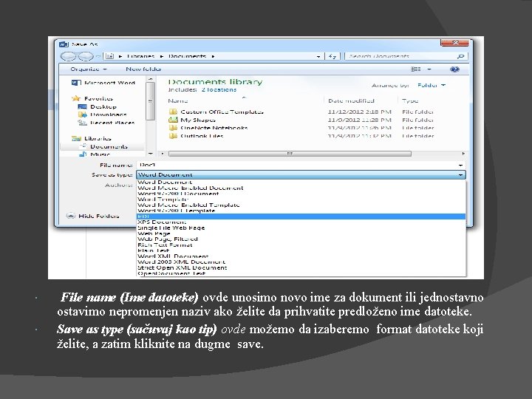The image size is (532, 399).
Task: Select Favorites in the navigation pane
Action: tap(92, 98)
